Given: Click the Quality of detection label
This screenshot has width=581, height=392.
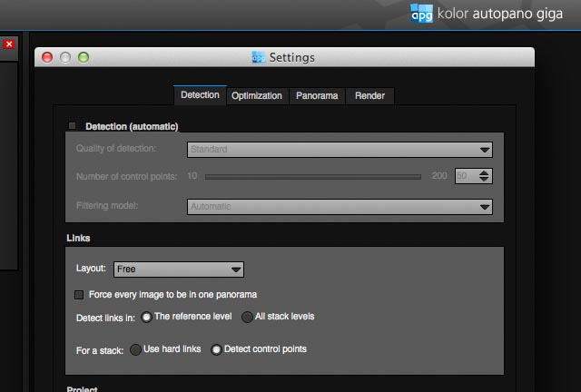Looking at the screenshot, I should coord(116,149).
